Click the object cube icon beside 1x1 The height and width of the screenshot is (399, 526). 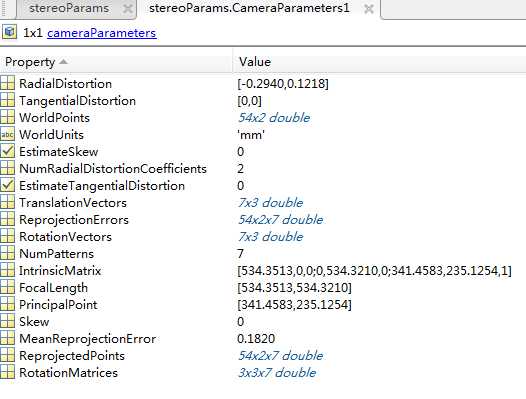pos(9,32)
